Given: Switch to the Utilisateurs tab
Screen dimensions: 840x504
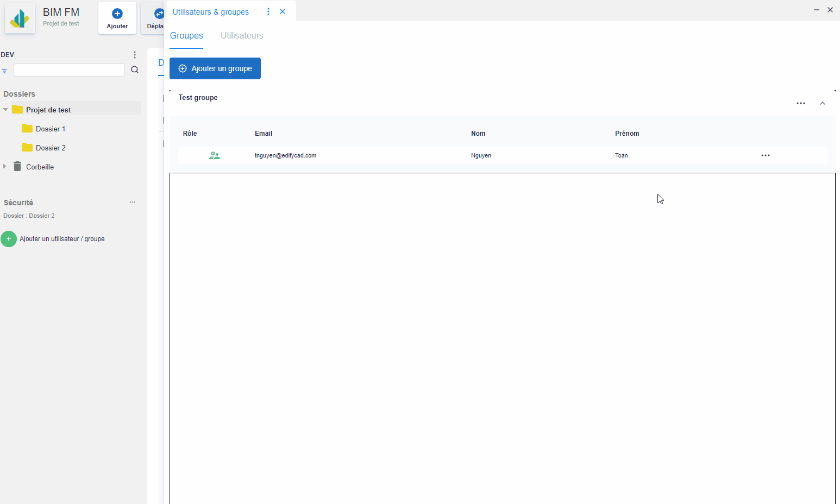Looking at the screenshot, I should [242, 36].
